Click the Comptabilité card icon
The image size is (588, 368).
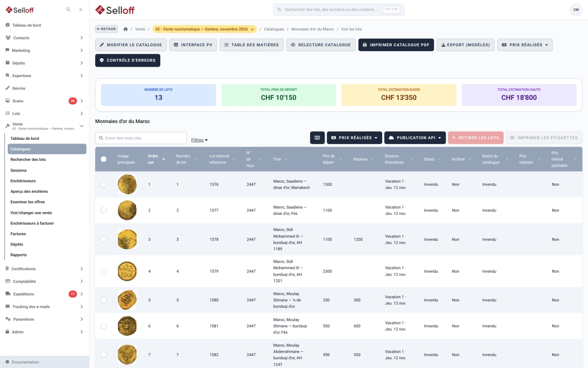click(x=8, y=281)
